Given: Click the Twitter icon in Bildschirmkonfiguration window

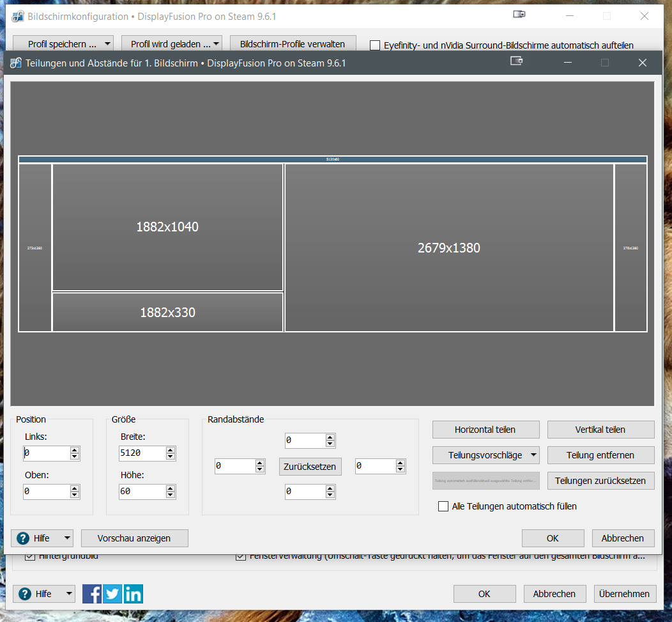Looking at the screenshot, I should point(112,594).
